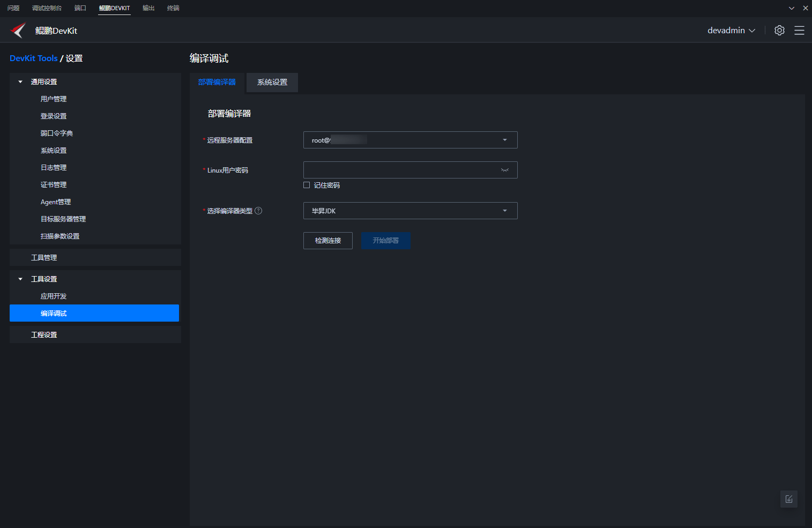The image size is (812, 528).
Task: Select the 鲲鹏DEVKIT panel tab
Action: point(114,8)
